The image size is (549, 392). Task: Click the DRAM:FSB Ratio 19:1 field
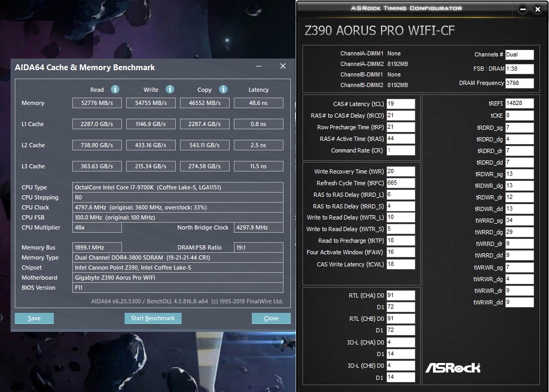pos(258,247)
